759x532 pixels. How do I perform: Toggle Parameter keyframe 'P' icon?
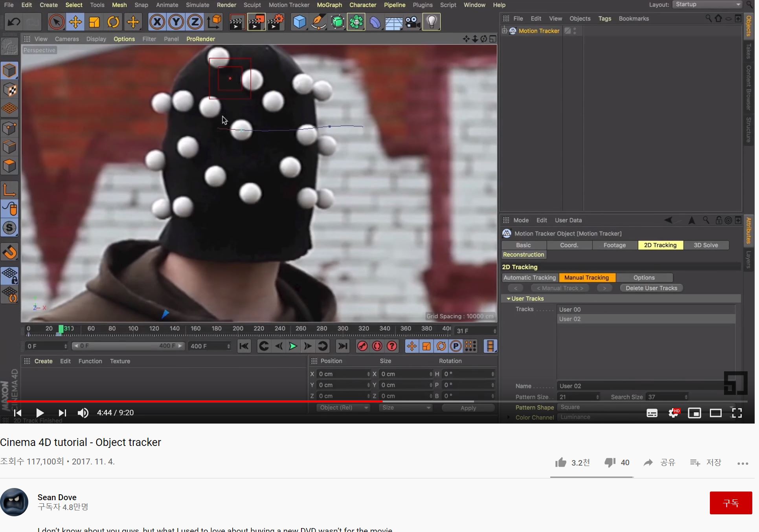(x=456, y=346)
